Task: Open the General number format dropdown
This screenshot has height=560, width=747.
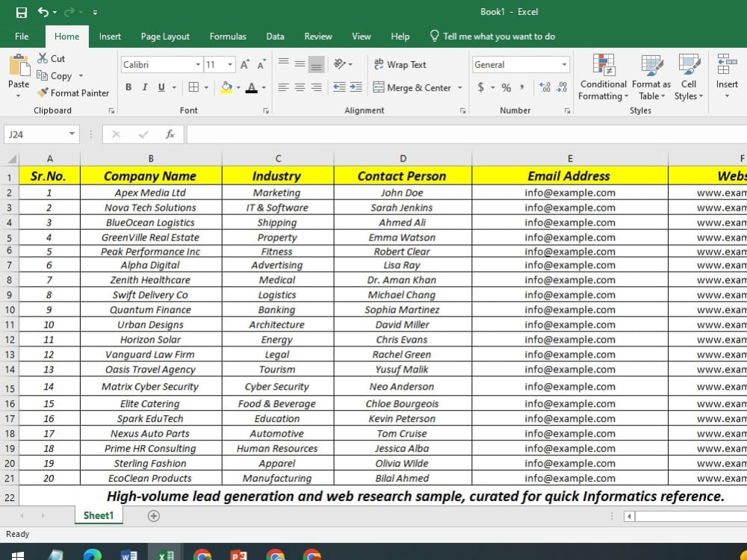Action: [564, 64]
